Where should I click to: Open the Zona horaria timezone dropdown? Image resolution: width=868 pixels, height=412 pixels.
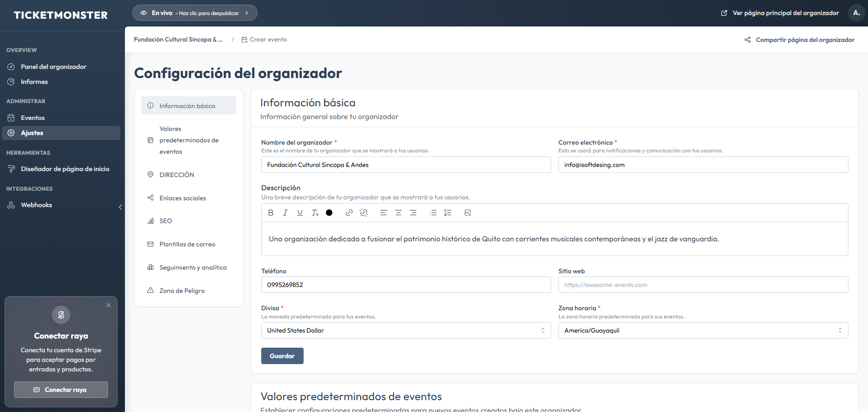703,330
